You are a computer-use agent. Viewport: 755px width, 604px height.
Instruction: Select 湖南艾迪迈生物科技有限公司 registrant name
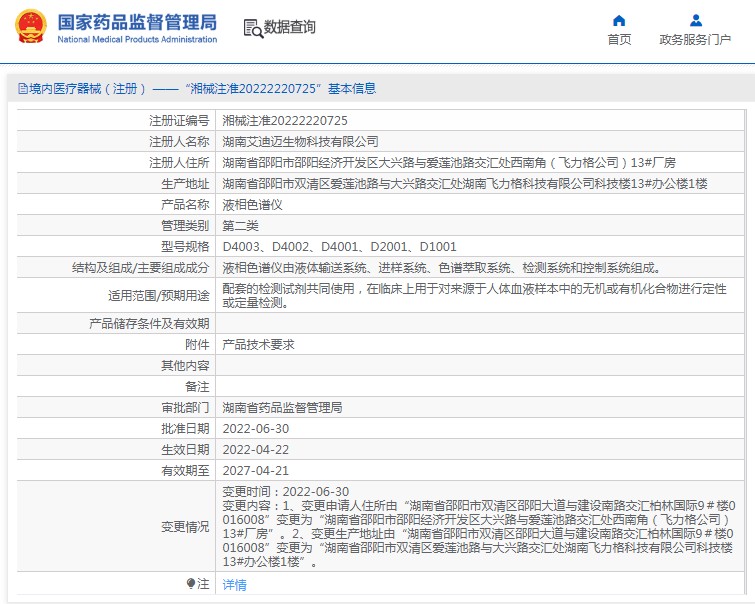[300, 142]
